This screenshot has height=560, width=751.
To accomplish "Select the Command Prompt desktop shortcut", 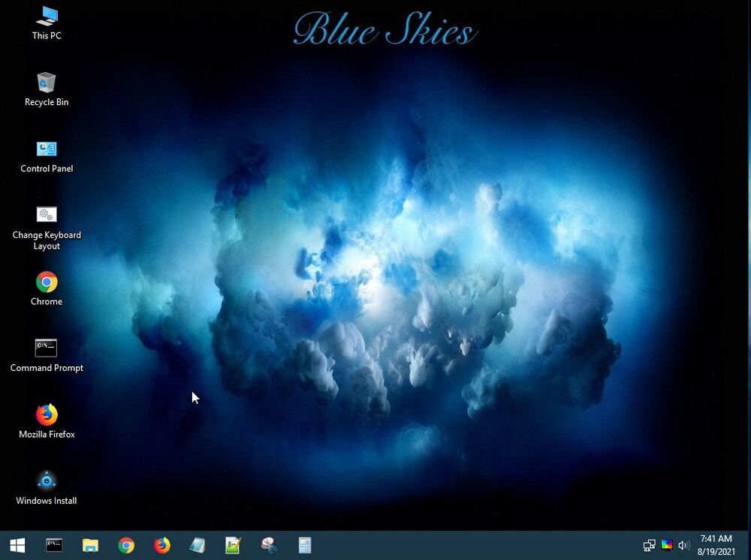I will pos(47,356).
